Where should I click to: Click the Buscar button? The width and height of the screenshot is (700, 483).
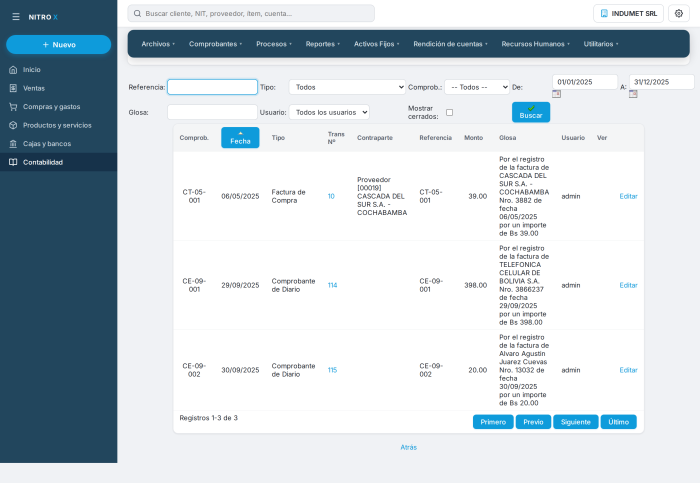531,112
